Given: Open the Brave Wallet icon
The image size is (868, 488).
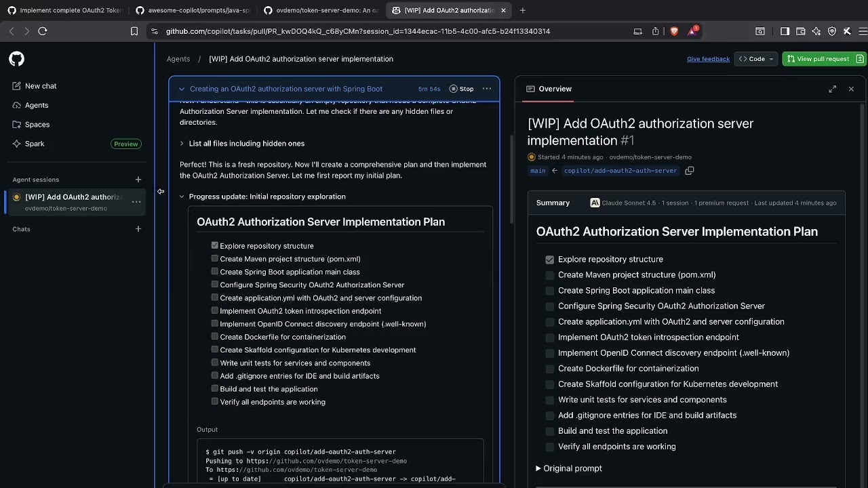Looking at the screenshot, I should point(801,31).
